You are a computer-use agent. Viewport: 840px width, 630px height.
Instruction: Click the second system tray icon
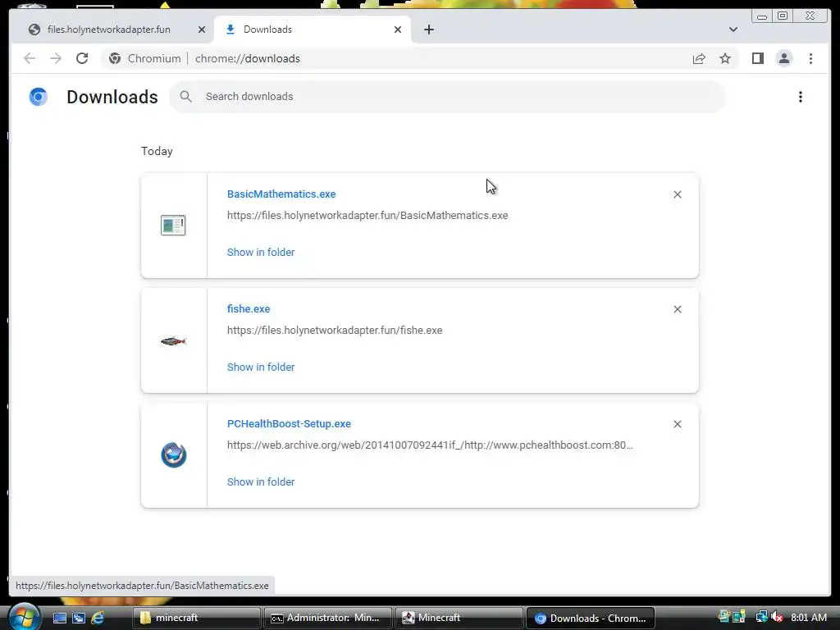[x=739, y=617]
